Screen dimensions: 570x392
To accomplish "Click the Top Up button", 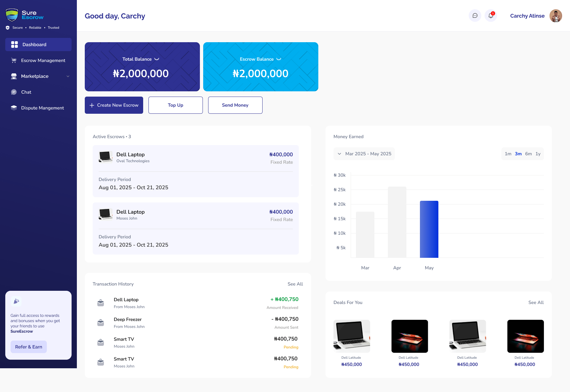I will (175, 105).
